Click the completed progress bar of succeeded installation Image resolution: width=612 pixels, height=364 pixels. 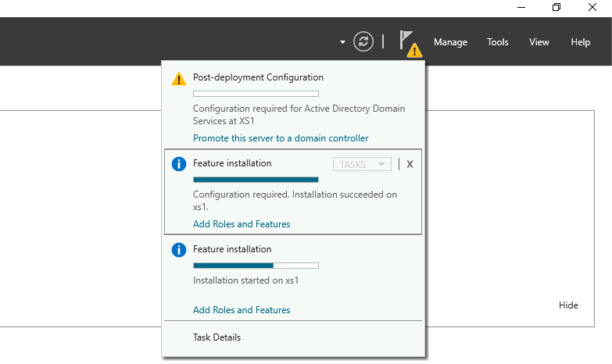pos(256,180)
